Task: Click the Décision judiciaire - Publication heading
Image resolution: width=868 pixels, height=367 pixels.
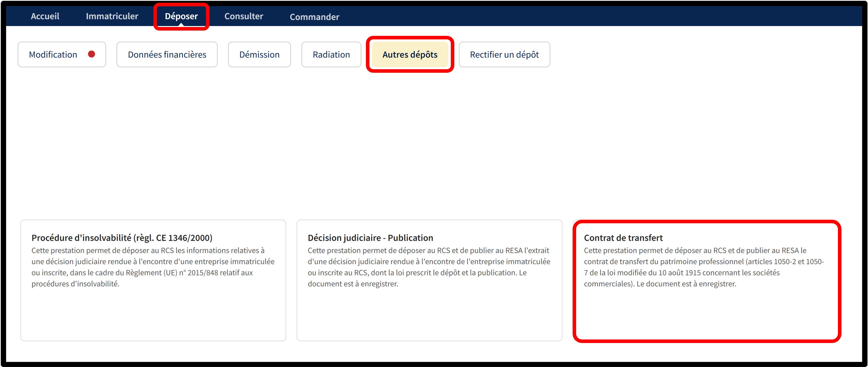Action: point(370,238)
